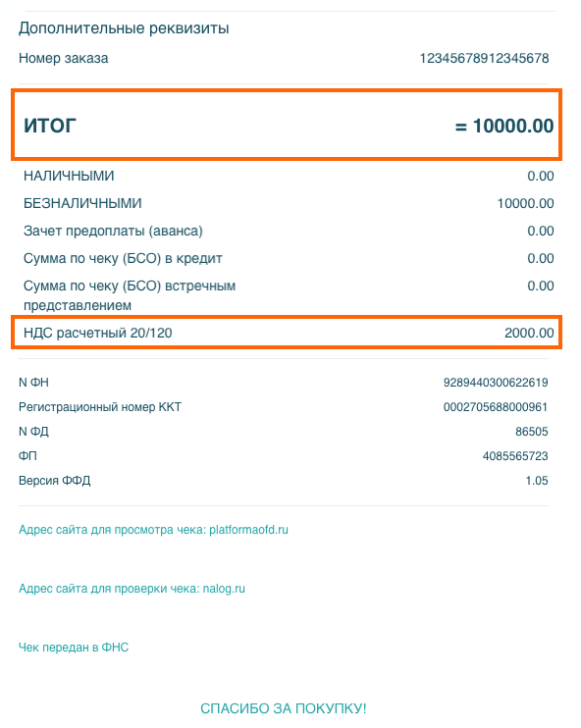Click 'Сумма по чеку (БСО) встречным представлением'

(x=130, y=295)
